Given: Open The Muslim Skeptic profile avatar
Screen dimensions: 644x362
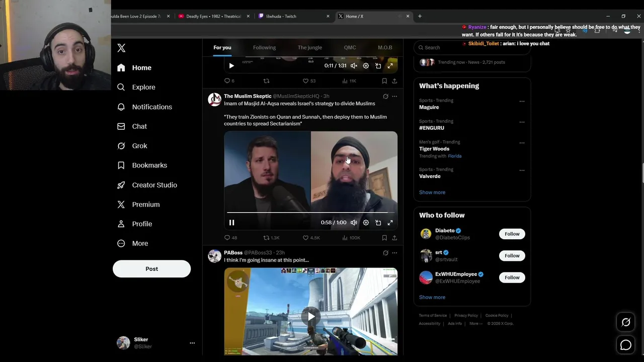Looking at the screenshot, I should click(215, 99).
